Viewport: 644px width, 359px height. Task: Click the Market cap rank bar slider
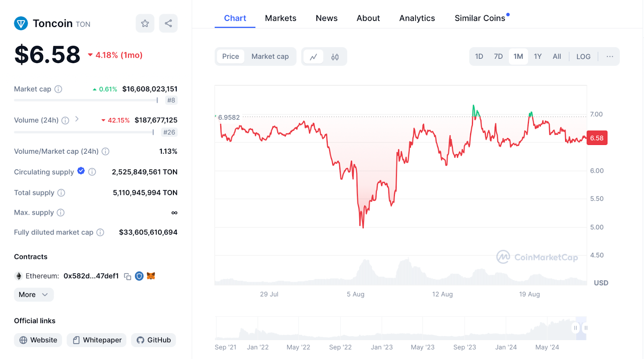86,100
